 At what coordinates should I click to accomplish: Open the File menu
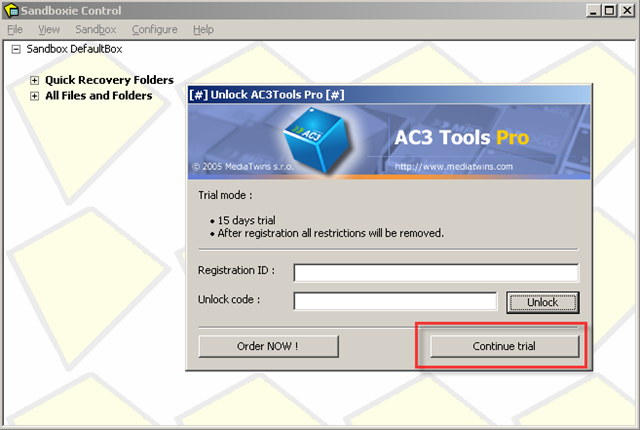click(15, 29)
